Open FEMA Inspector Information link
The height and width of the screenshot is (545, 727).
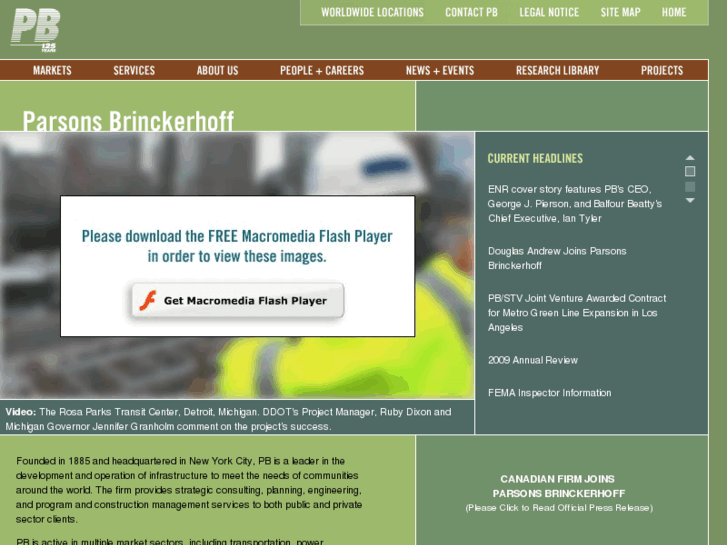[x=549, y=393]
